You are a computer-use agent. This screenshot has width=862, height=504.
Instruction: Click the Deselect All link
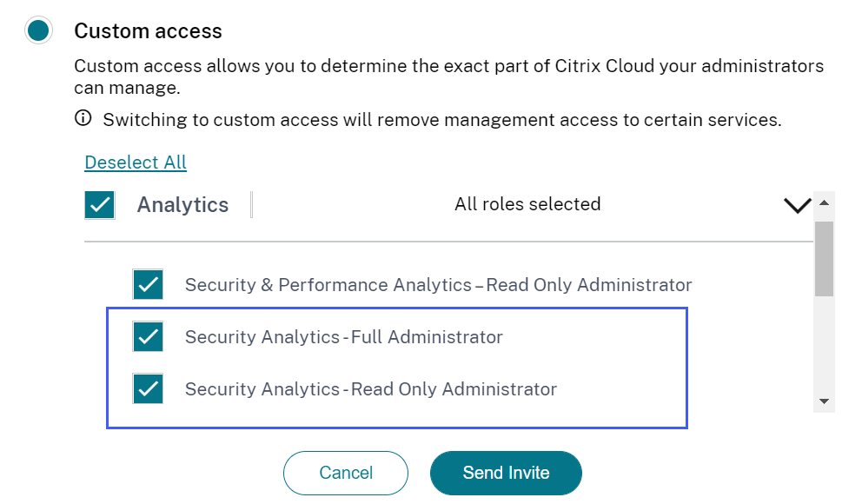coord(136,162)
